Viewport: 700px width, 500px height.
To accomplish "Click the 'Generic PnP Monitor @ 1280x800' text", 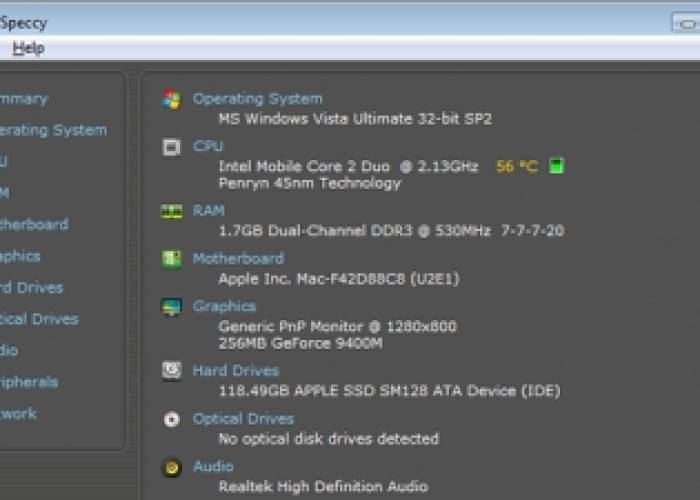I will pos(338,327).
